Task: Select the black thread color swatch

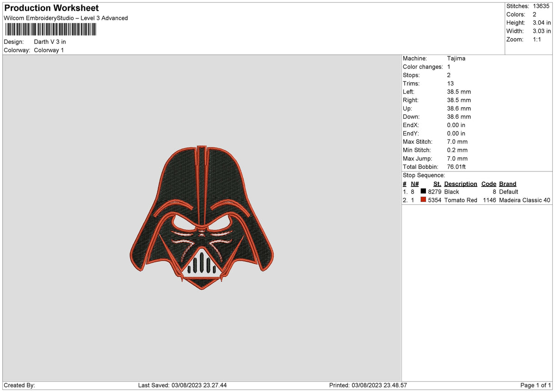Action: point(423,191)
